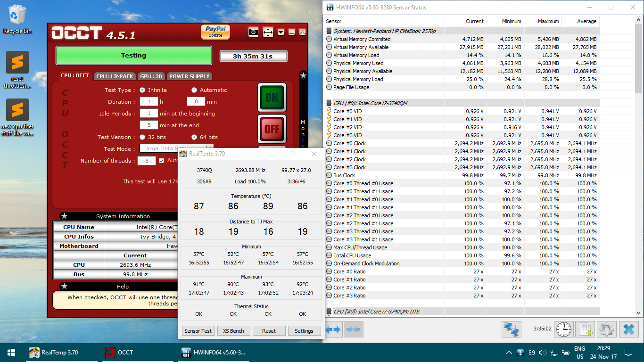Image resolution: width=644 pixels, height=362 pixels.
Task: Select the On-Demand Clock Modulation row
Action: (462, 263)
